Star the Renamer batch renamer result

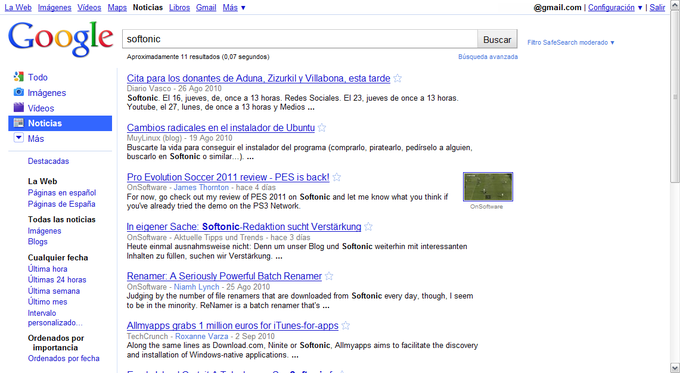click(329, 276)
